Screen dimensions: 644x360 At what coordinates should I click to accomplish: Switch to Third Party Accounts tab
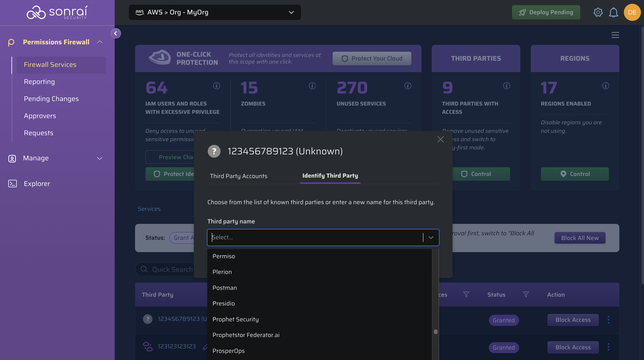[x=239, y=176]
